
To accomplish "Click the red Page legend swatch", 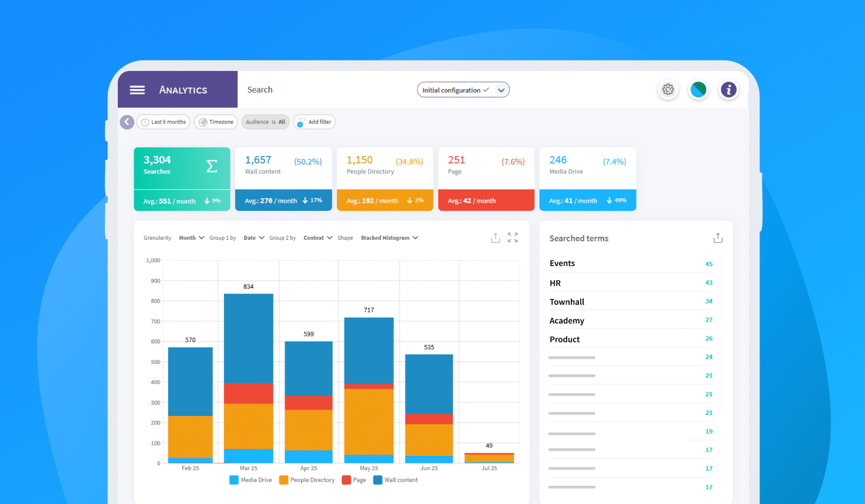I will [346, 480].
